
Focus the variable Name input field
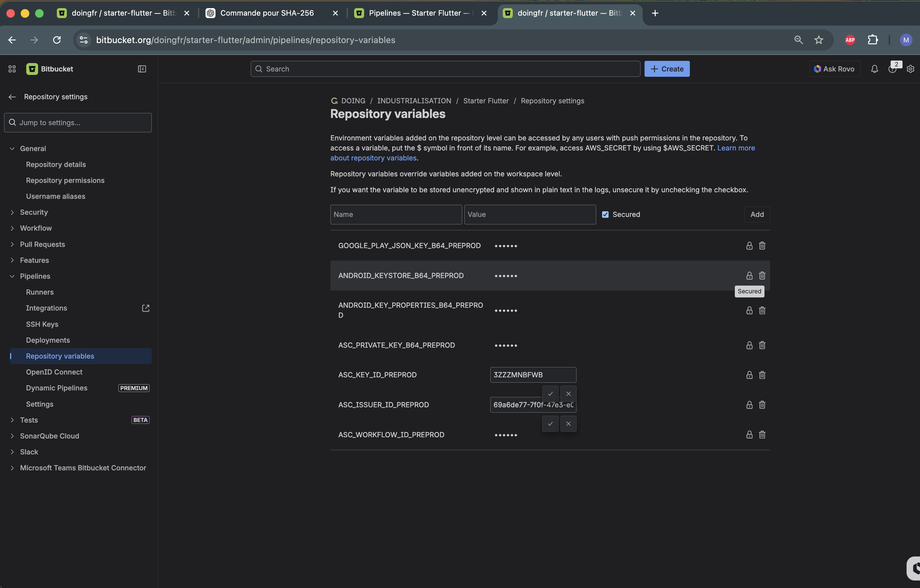coord(396,215)
